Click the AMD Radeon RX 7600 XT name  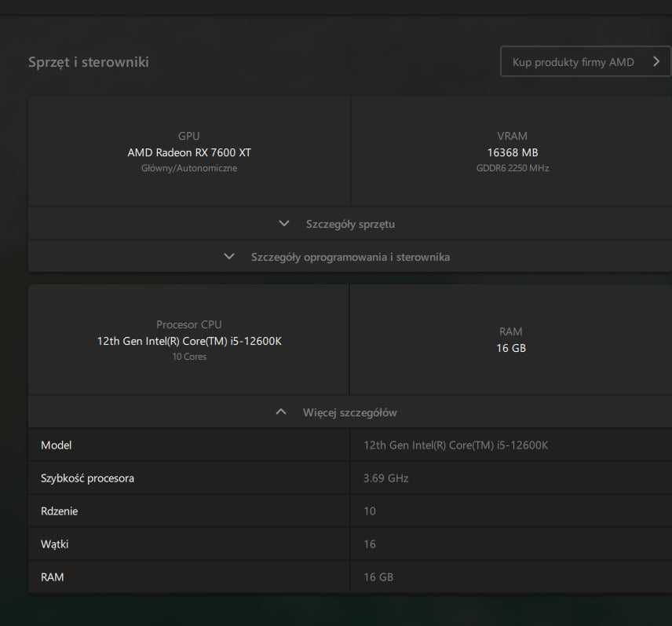click(x=189, y=152)
